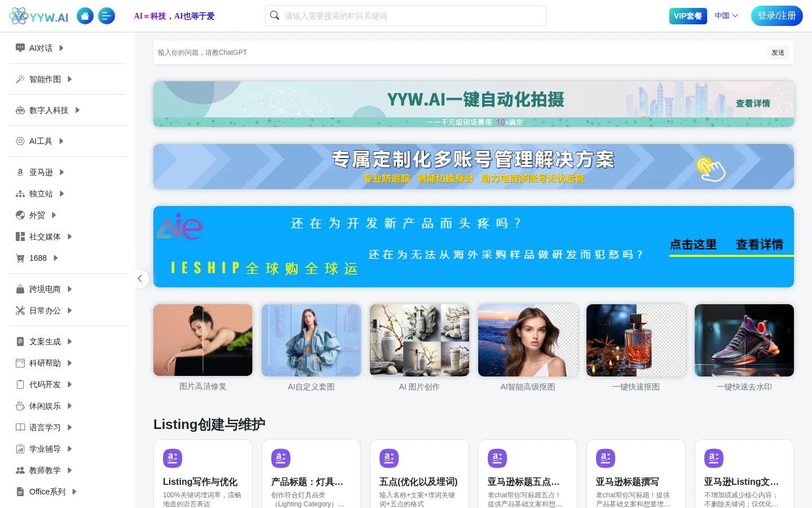The image size is (812, 508).
Task: Open the 一键快速抠图 thumbnail
Action: pyautogui.click(x=636, y=340)
